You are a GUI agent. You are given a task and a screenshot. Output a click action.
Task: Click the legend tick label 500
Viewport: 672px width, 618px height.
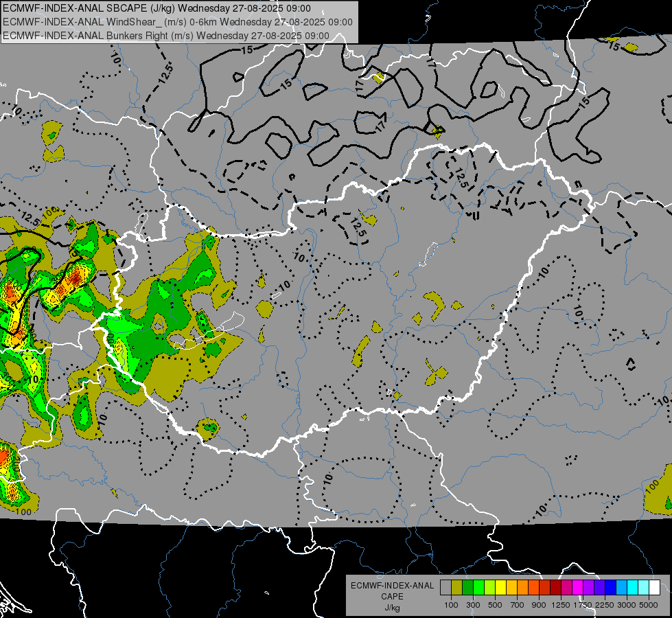coord(495,605)
